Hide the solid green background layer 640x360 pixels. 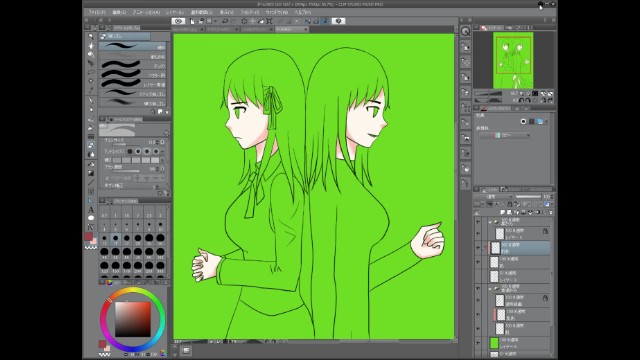(478, 343)
